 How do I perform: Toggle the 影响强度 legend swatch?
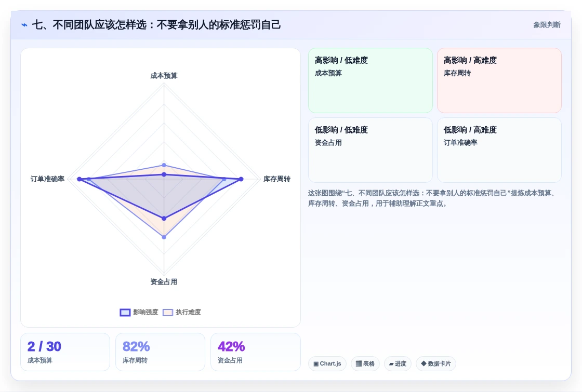pos(125,312)
